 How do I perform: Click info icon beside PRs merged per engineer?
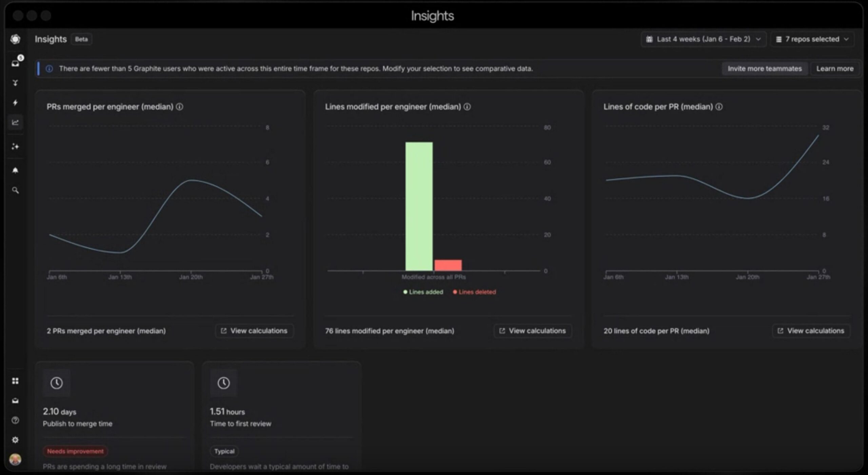coord(180,107)
